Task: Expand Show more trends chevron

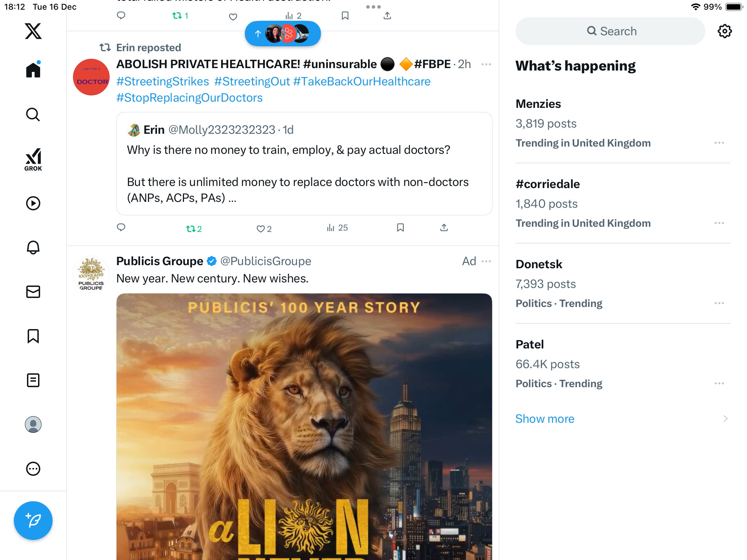Action: (726, 419)
